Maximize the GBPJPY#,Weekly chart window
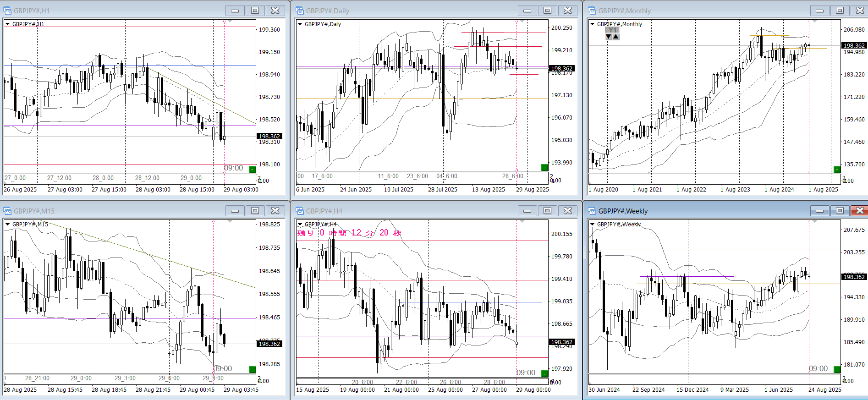Screen dimensions: 868x400 (x=840, y=211)
